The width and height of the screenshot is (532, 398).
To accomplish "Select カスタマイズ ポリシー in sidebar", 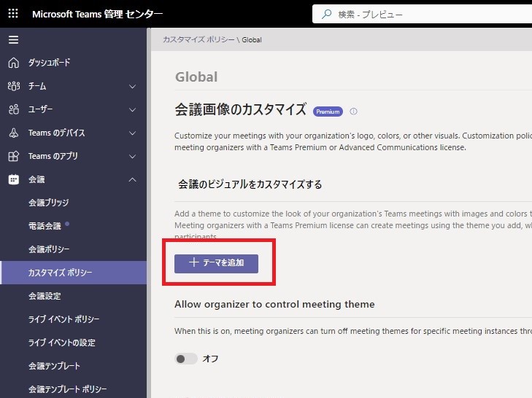I will coord(73,273).
